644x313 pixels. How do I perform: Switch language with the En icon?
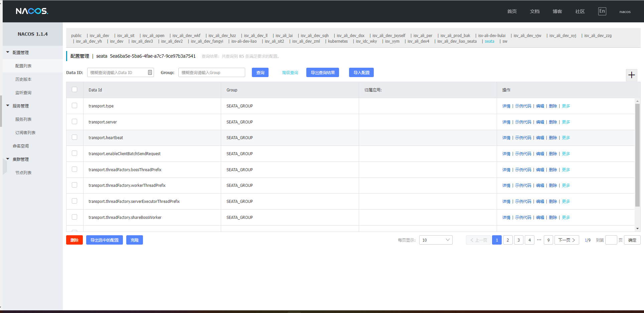click(x=602, y=11)
